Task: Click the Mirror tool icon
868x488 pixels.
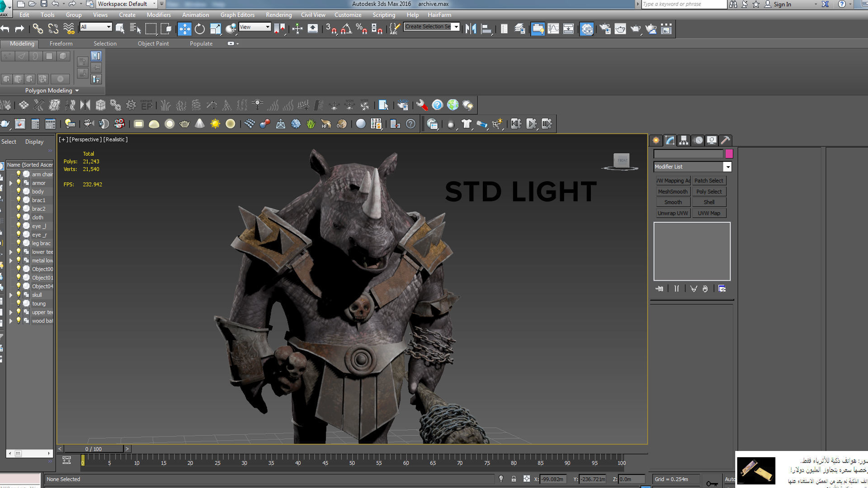Action: point(471,29)
